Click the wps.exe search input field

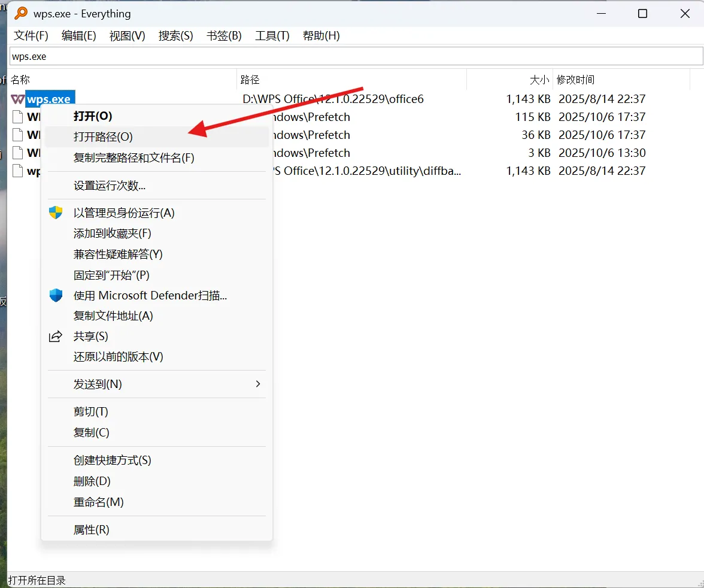click(x=357, y=57)
